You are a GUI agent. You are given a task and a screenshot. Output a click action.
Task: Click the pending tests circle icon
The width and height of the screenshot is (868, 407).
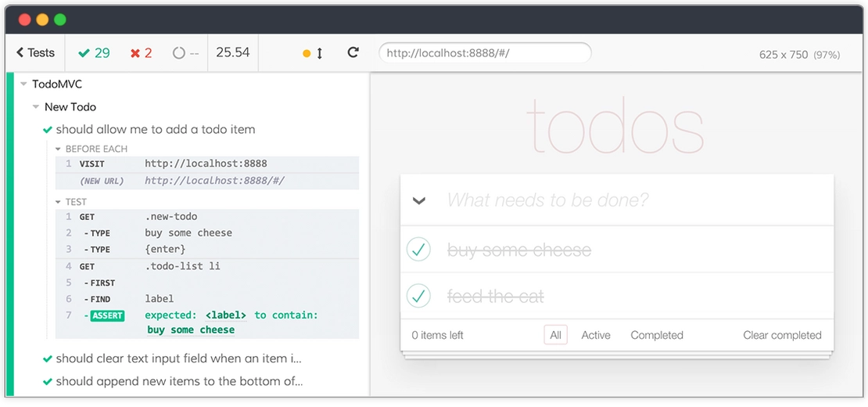(179, 53)
